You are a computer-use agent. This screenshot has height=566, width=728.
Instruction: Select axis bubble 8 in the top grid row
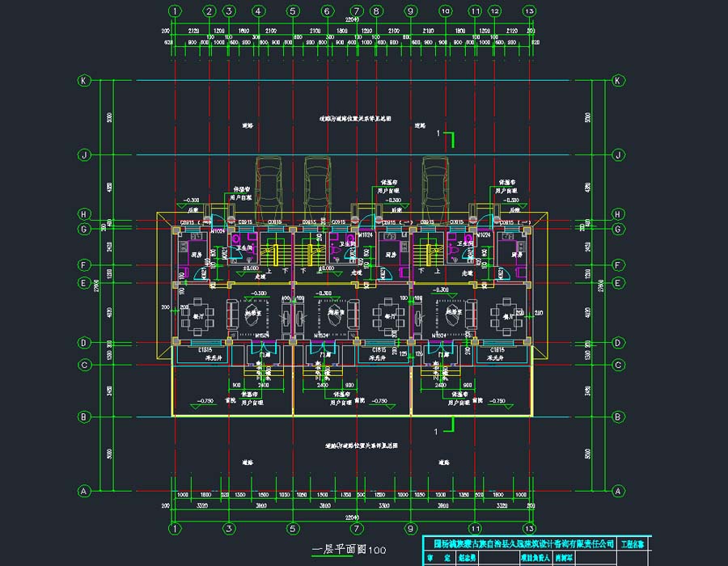[376, 11]
